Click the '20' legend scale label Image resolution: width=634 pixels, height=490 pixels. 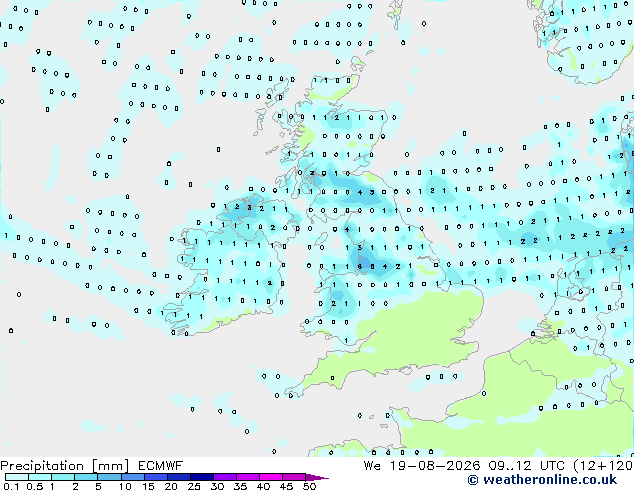pos(171,486)
